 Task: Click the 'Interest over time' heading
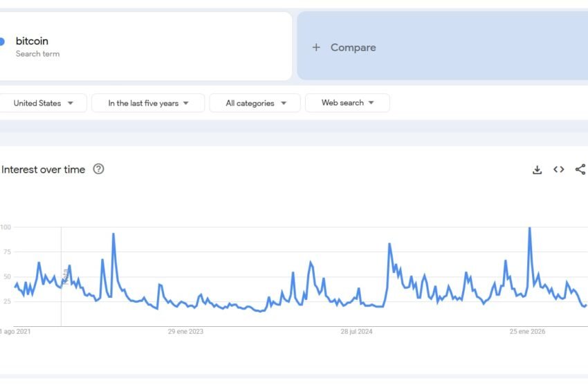[x=43, y=170]
